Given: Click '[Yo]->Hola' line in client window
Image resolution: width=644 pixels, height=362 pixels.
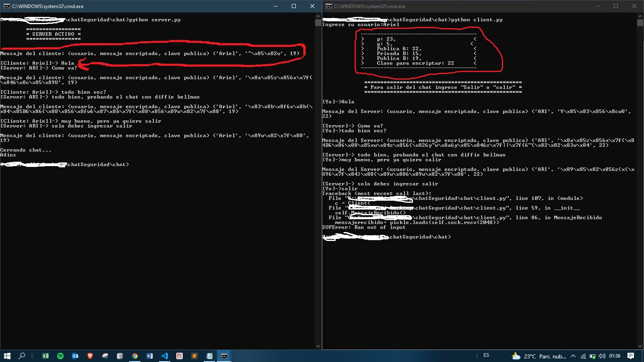Looking at the screenshot, I should tap(338, 102).
